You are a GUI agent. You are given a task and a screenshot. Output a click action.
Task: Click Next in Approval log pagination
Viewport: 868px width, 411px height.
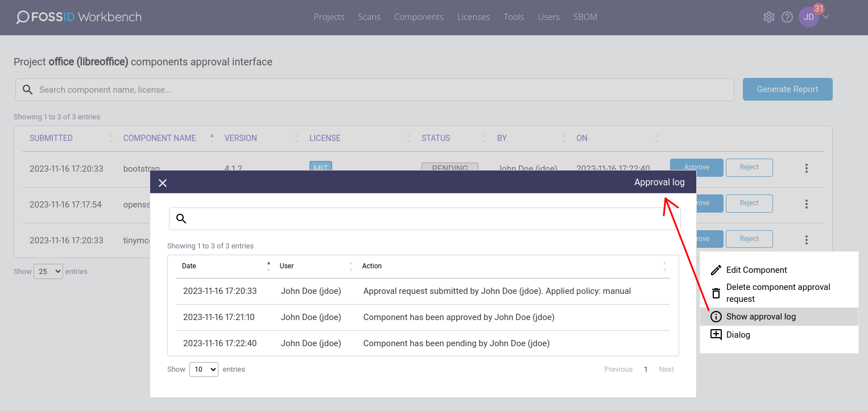(x=666, y=370)
